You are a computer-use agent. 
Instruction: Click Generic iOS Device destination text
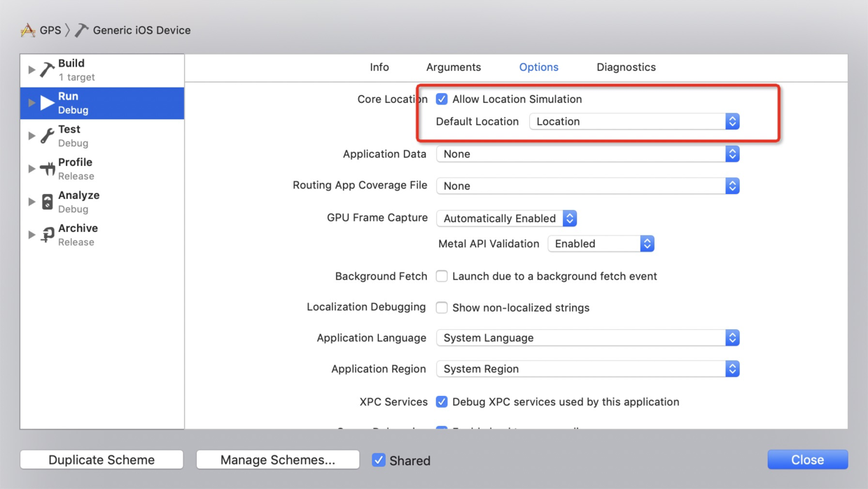pyautogui.click(x=141, y=30)
